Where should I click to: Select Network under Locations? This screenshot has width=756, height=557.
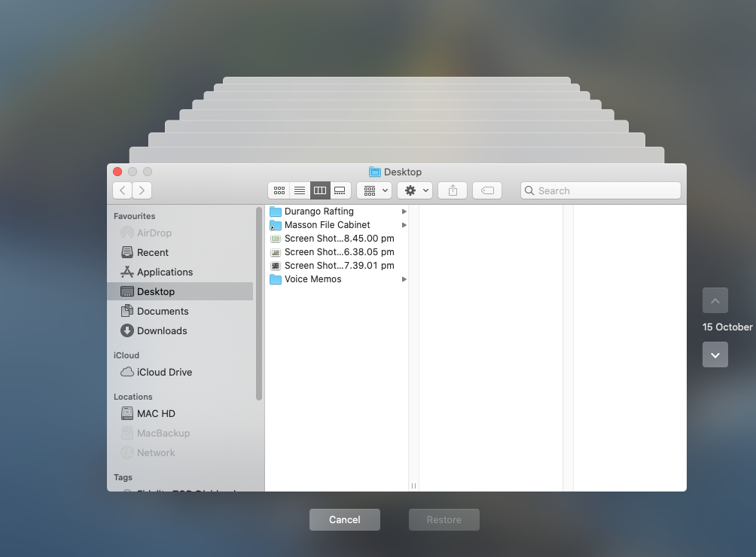coord(180,452)
